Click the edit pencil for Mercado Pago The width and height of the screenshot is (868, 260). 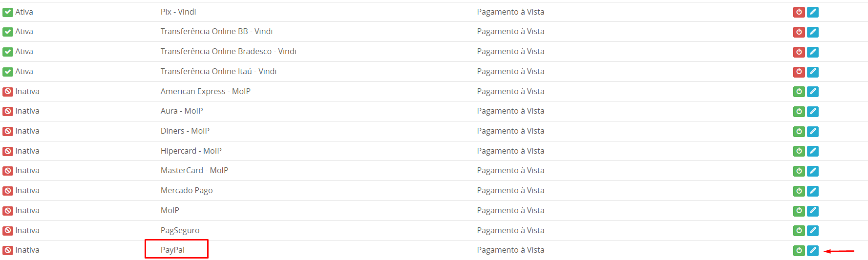pos(812,191)
